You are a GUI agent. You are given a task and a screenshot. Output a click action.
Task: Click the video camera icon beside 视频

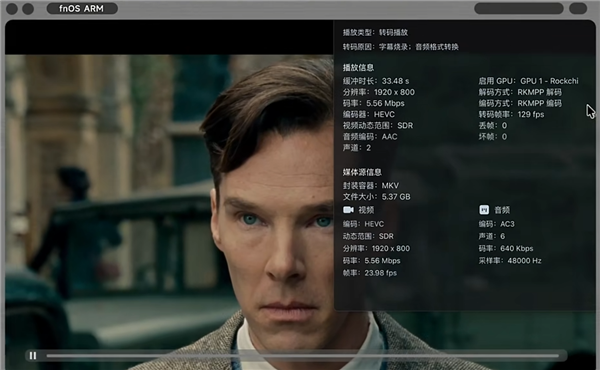click(348, 210)
